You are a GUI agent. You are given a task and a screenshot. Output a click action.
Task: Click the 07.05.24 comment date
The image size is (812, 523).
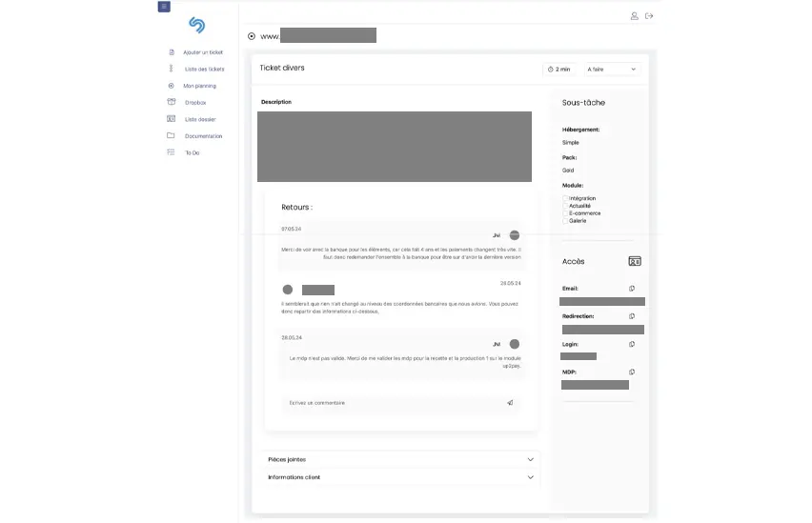click(291, 229)
